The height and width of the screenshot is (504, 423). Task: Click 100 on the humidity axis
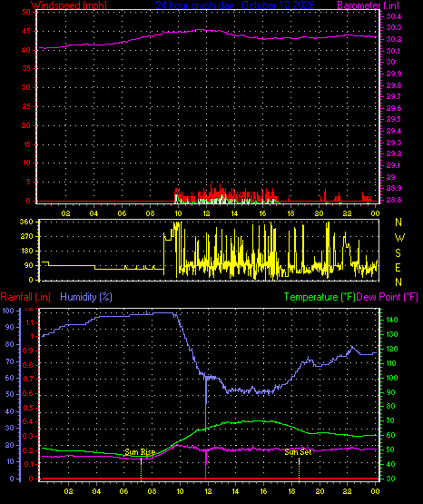(x=7, y=311)
